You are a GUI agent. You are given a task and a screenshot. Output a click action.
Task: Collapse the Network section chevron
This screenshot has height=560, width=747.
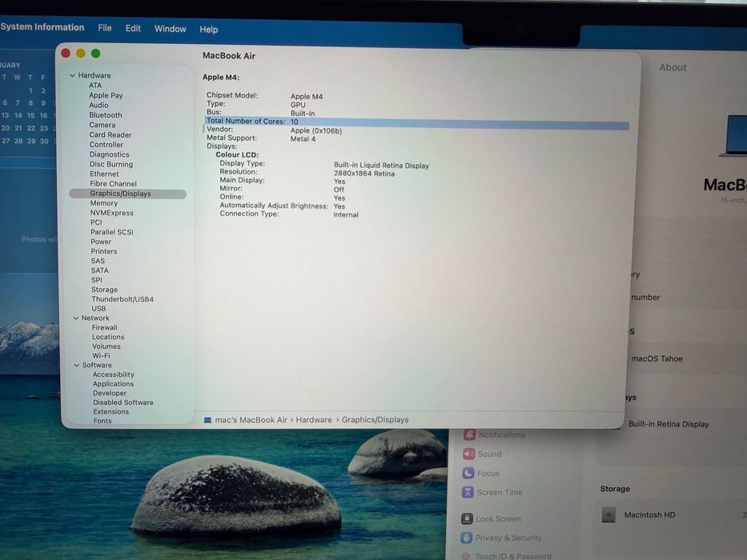point(76,318)
